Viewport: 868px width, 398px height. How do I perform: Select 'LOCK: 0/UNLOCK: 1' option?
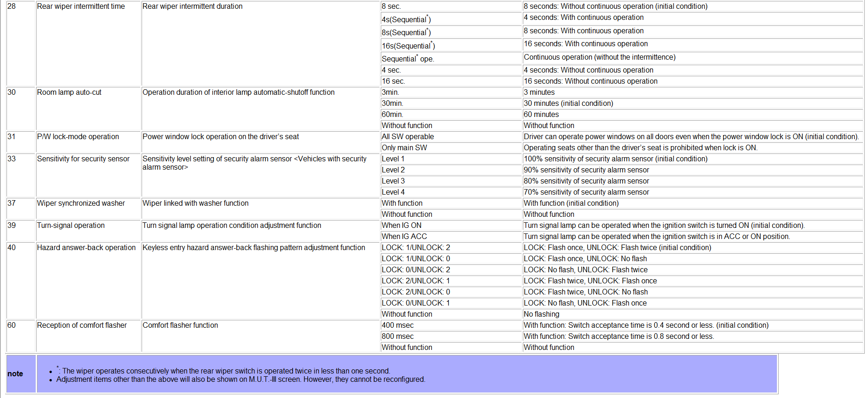(x=451, y=303)
